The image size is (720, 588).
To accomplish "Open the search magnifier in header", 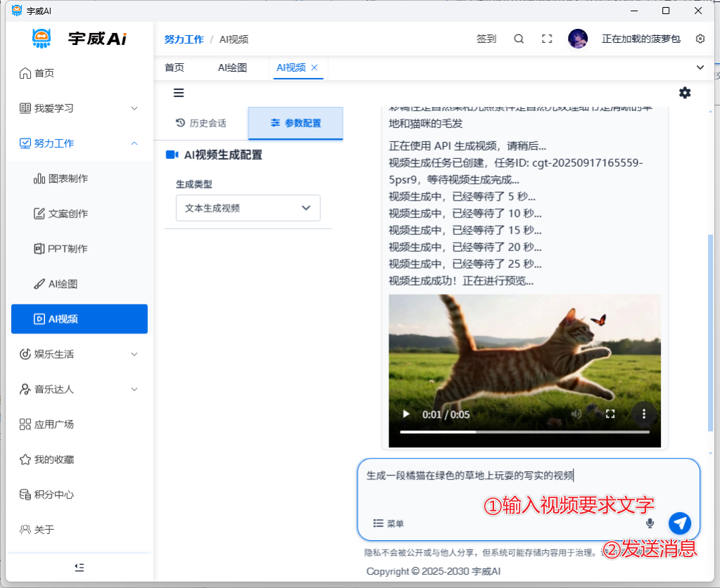I will tap(519, 39).
